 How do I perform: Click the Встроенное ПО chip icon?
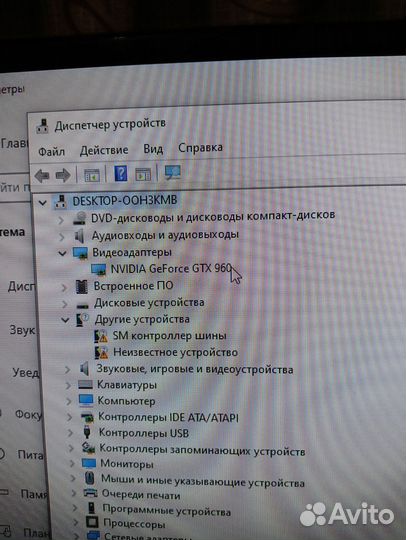pyautogui.click(x=82, y=287)
